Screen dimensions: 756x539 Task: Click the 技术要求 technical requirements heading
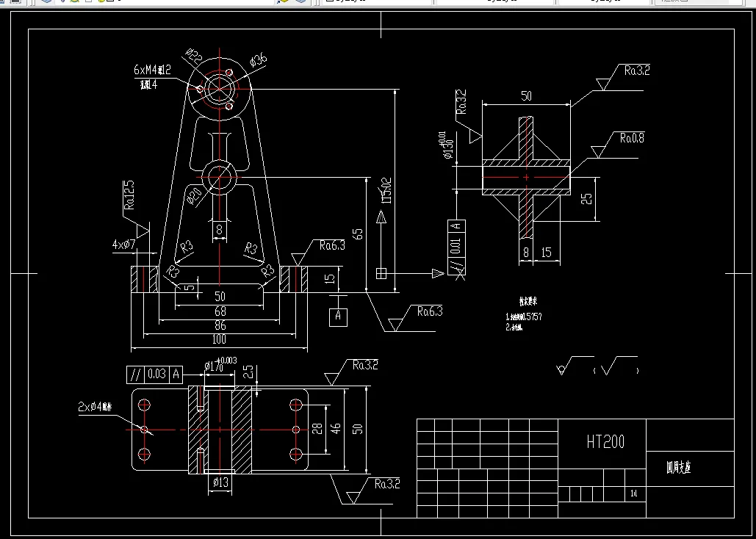[x=528, y=302]
